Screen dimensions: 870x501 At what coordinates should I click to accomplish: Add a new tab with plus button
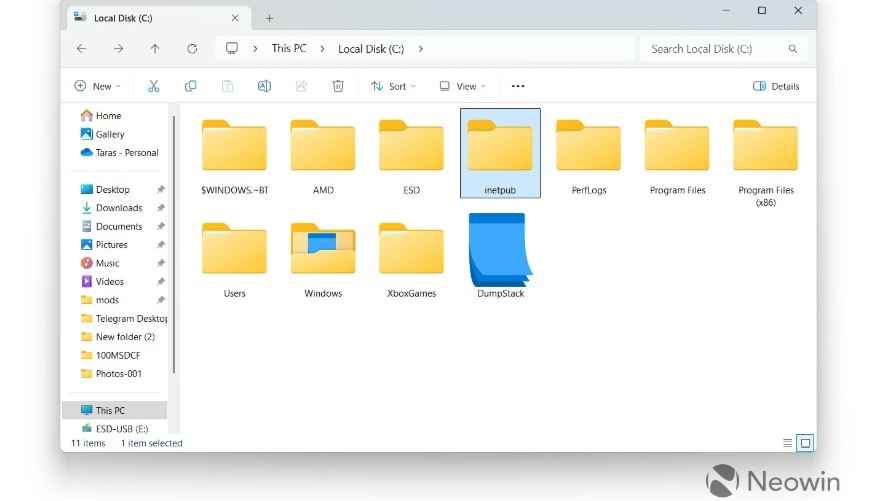269,18
